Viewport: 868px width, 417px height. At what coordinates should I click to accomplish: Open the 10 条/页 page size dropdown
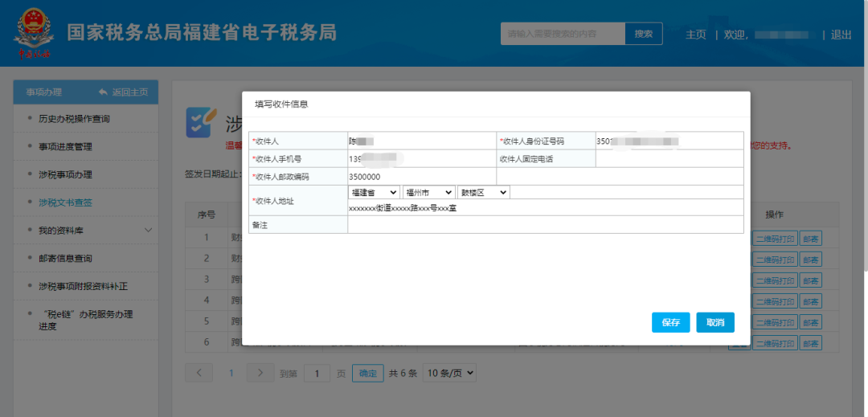pyautogui.click(x=449, y=374)
